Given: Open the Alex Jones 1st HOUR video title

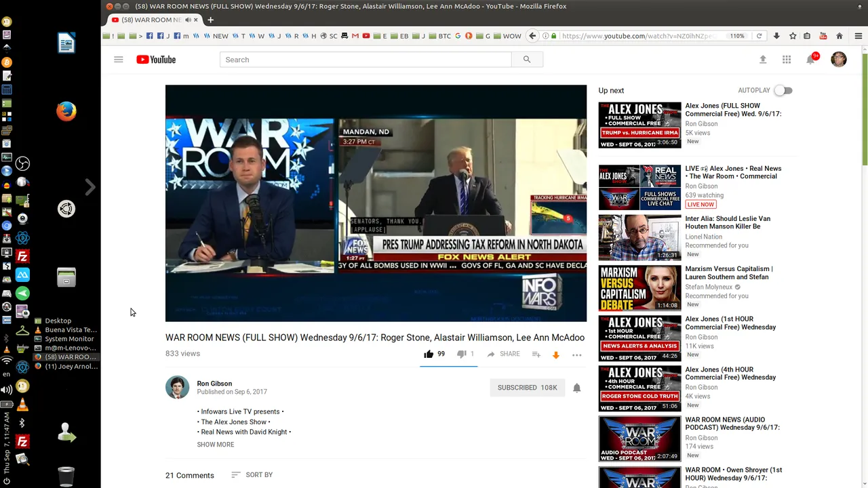Looking at the screenshot, I should click(x=730, y=323).
